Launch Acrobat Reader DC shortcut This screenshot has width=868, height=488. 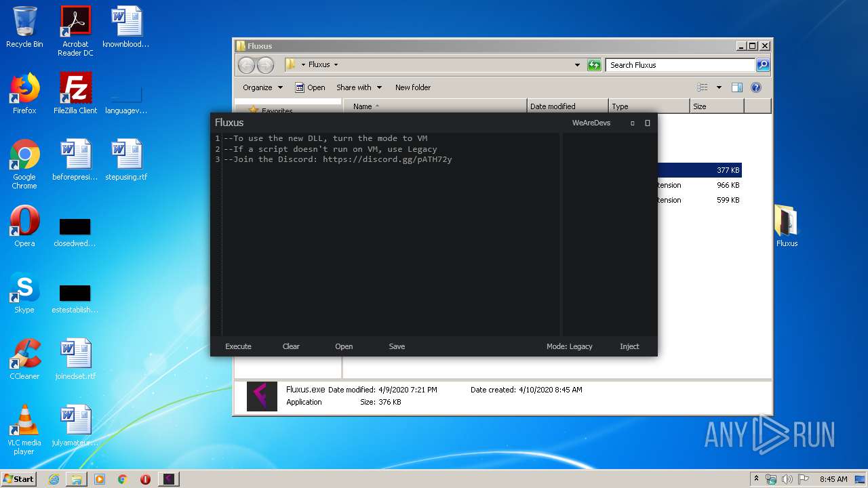[75, 31]
